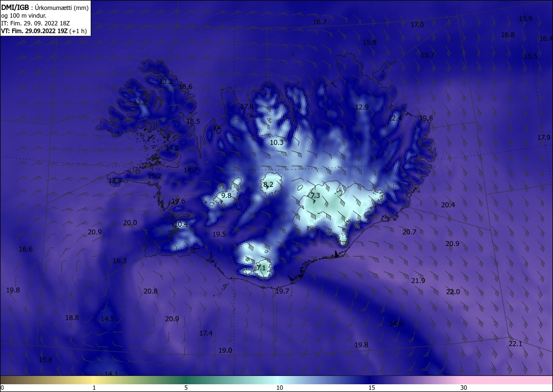The height and width of the screenshot is (392, 553).
Task: Click the color scale tick labeled 10
Action: coord(279,388)
